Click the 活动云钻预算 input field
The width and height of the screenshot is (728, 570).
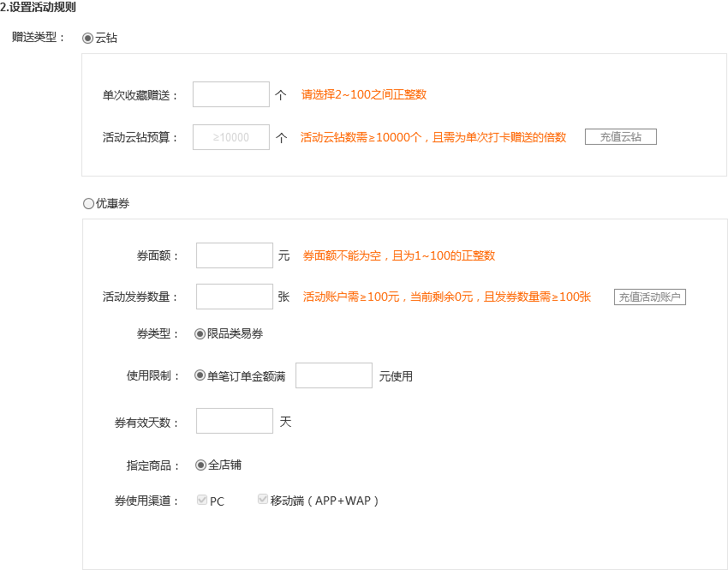(231, 137)
